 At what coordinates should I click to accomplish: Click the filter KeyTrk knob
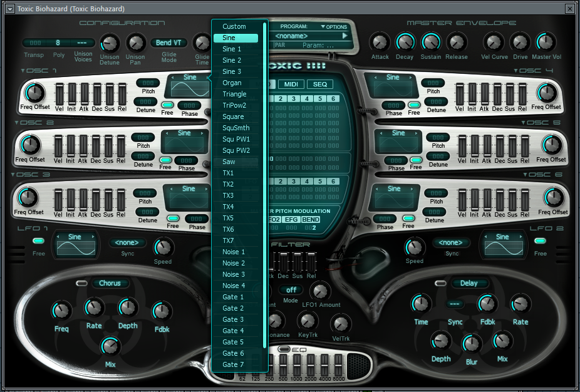(x=308, y=321)
